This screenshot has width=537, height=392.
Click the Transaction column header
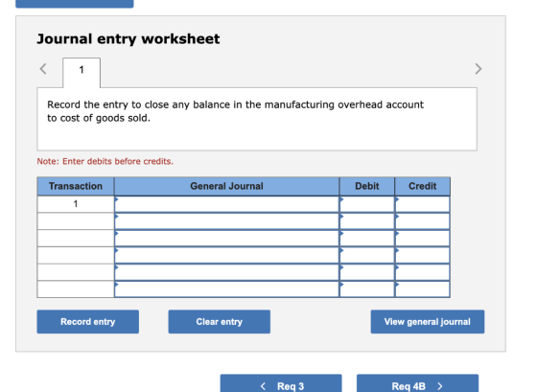[76, 186]
